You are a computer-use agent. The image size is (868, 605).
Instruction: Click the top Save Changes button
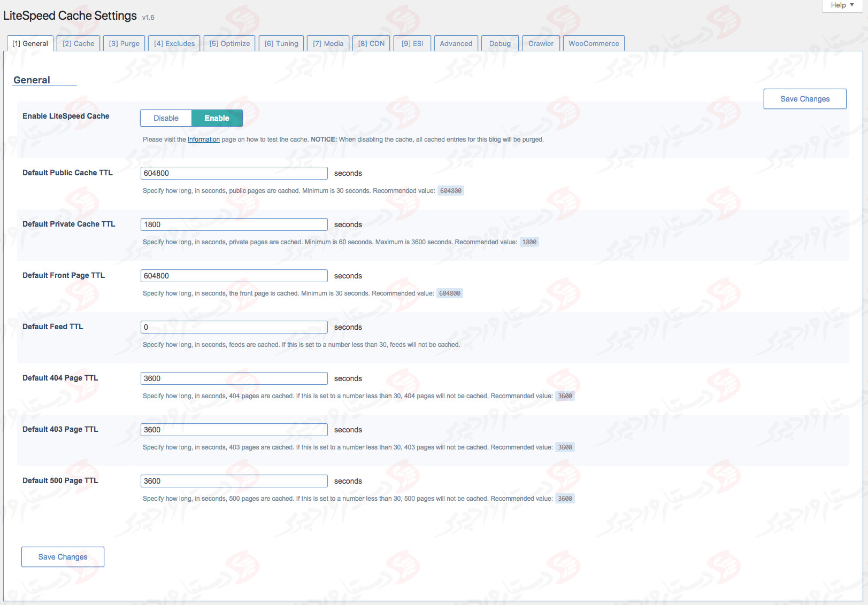[804, 99]
